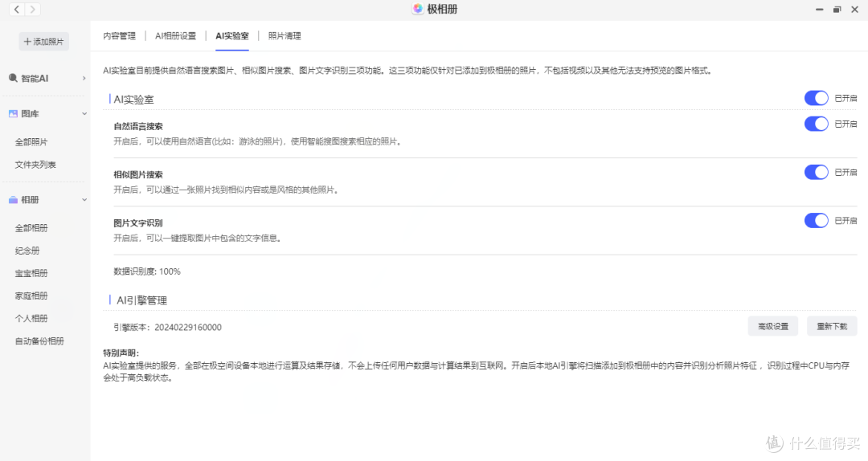Select the AI实验室 tab
Viewport: 868px width, 461px height.
(x=232, y=36)
